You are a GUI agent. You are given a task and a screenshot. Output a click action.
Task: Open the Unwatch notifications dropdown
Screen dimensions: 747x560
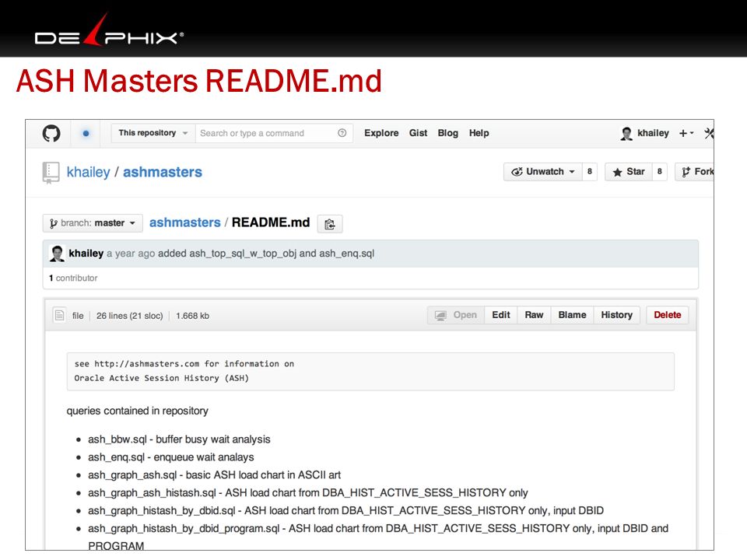point(542,171)
